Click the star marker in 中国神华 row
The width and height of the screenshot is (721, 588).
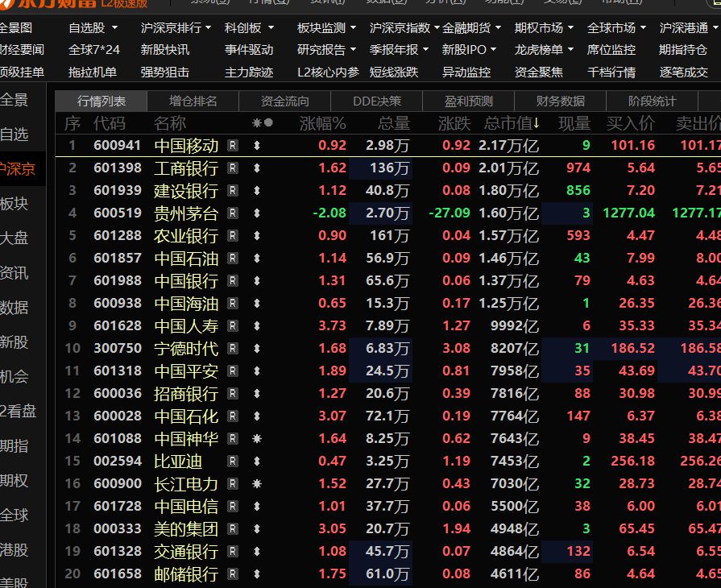click(x=257, y=439)
